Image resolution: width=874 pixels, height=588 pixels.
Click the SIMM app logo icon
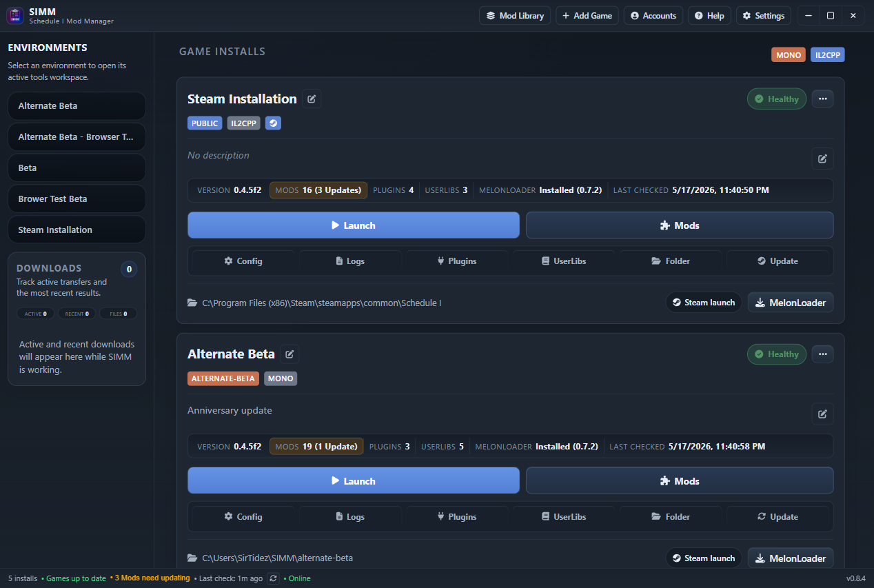coord(14,15)
